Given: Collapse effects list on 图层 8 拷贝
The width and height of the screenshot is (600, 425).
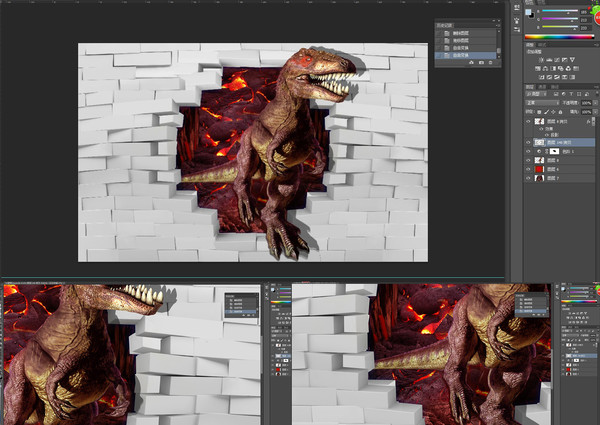Looking at the screenshot, I should [593, 121].
